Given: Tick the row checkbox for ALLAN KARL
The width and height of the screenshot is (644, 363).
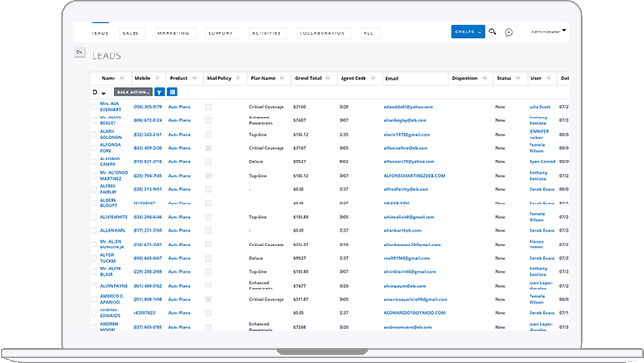Looking at the screenshot, I should point(94,230).
